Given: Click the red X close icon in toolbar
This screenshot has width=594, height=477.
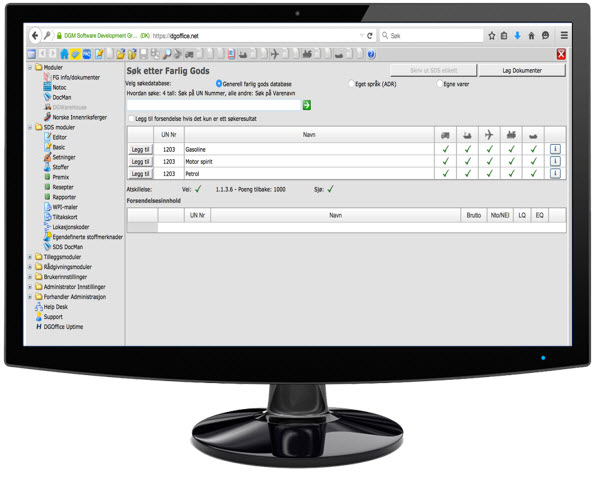Looking at the screenshot, I should [x=561, y=54].
